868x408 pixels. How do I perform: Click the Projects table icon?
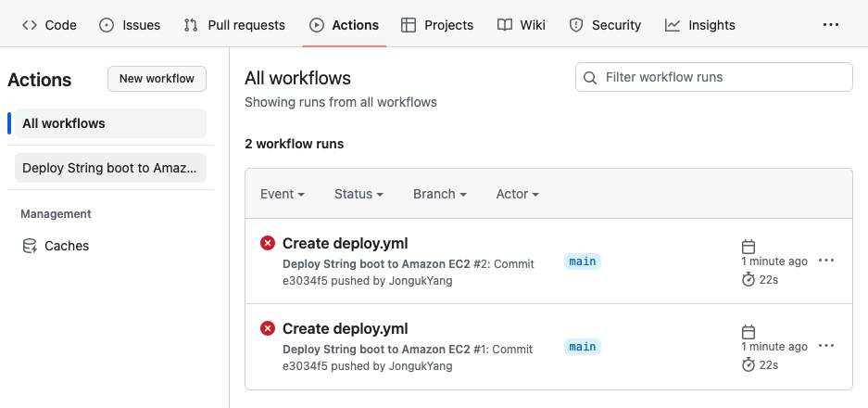tap(409, 25)
